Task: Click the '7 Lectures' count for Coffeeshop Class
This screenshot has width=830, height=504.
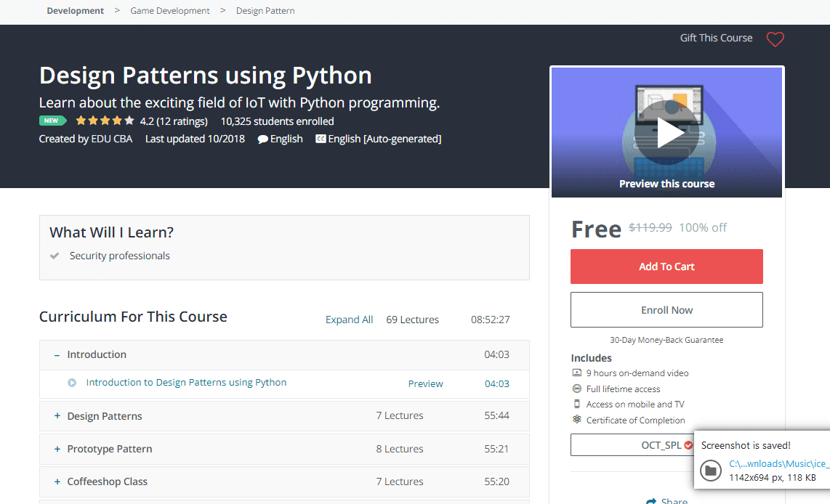Action: [400, 481]
